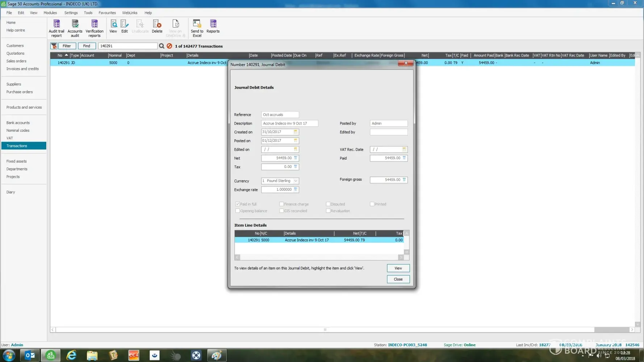Click the red clear search icon

pyautogui.click(x=169, y=46)
